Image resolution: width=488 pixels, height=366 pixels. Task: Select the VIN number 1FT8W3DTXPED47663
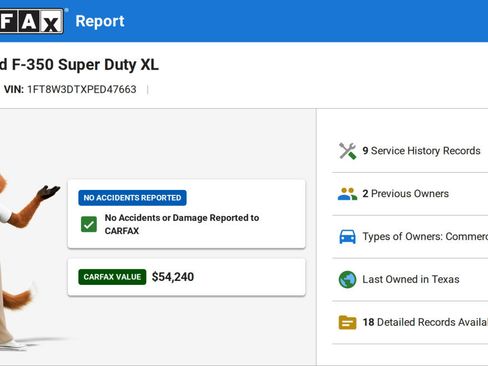point(82,89)
